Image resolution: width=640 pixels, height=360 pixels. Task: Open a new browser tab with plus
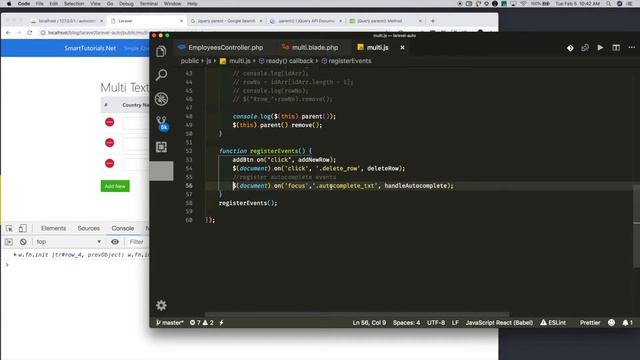433,21
